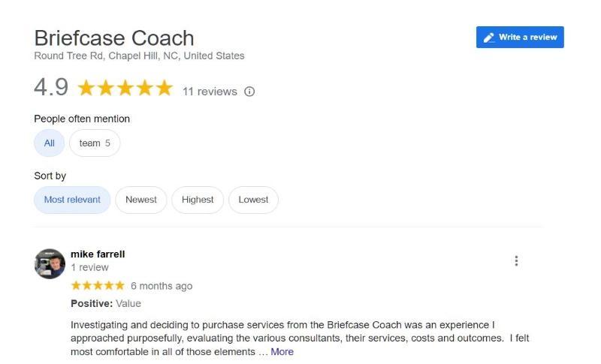Sort reviews by Newest
Screen dimensions: 601x364
[x=141, y=200]
